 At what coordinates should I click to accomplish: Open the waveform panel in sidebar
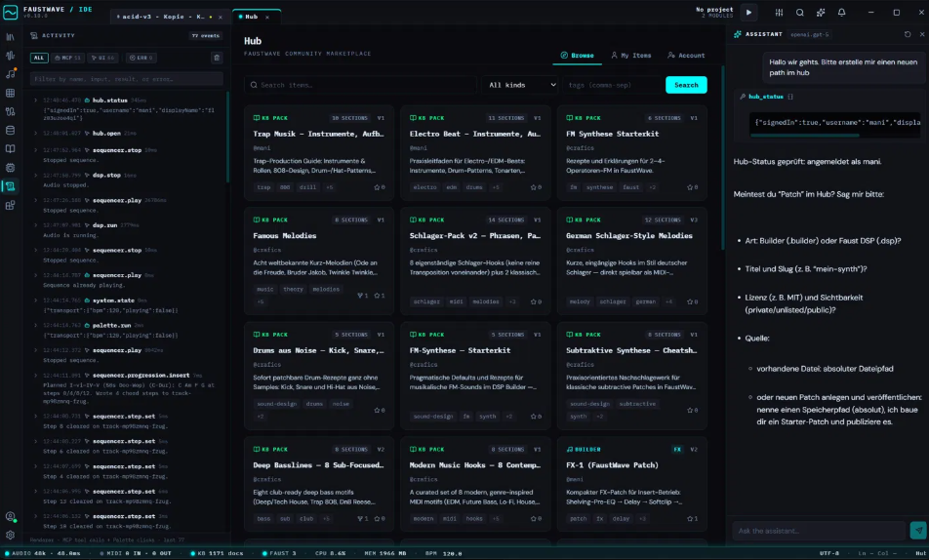tap(10, 55)
